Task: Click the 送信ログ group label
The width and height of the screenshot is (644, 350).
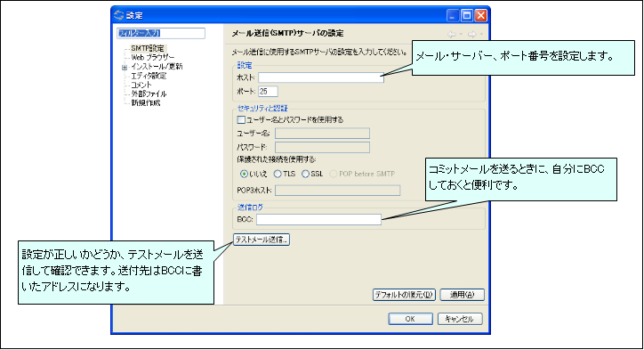Action: [250, 208]
